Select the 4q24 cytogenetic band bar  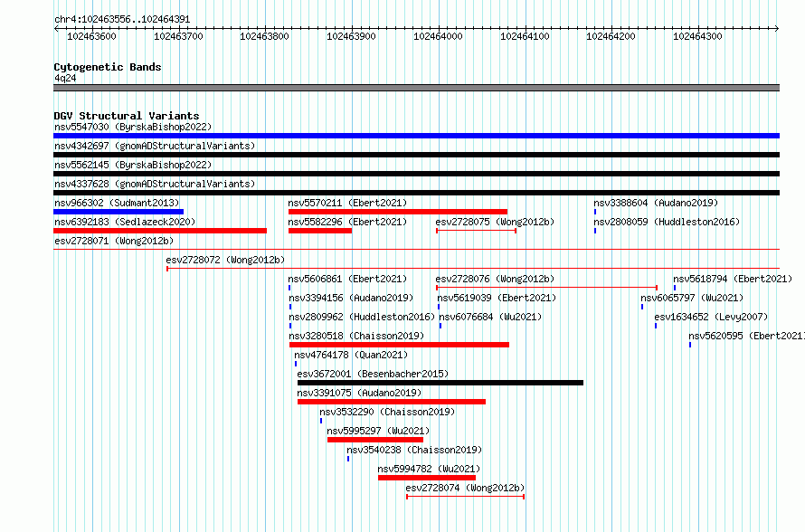[416, 88]
